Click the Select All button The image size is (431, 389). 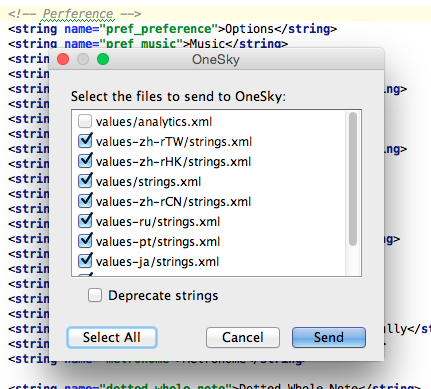pyautogui.click(x=112, y=337)
